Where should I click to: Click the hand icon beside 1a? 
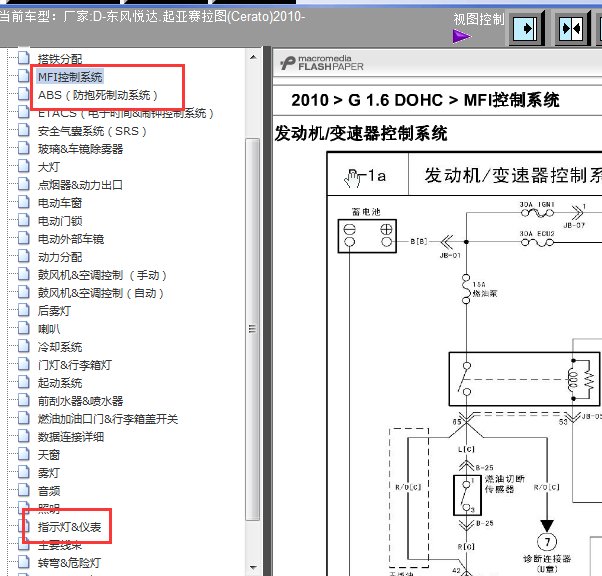352,177
